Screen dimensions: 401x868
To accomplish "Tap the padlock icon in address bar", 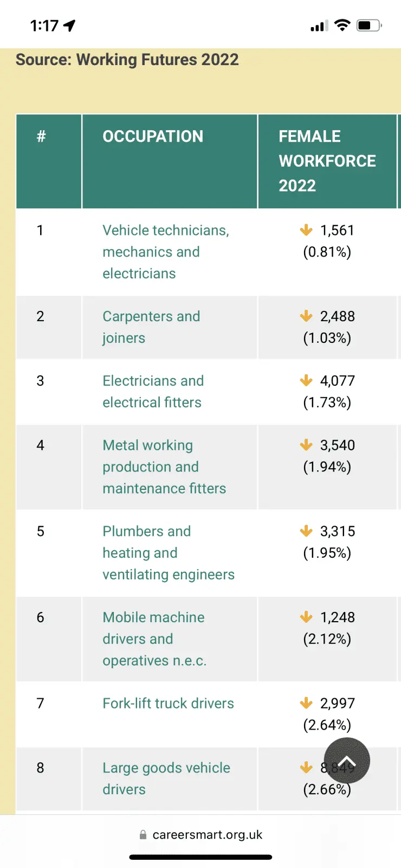I will (143, 835).
